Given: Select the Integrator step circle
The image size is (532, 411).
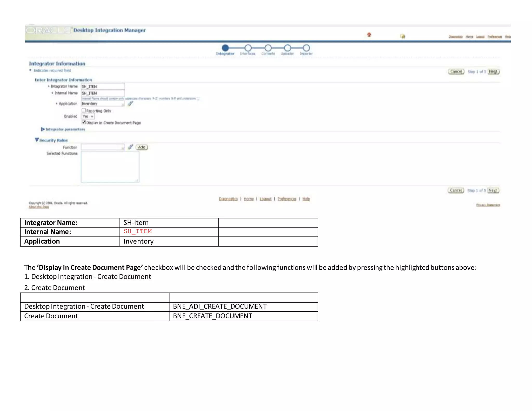Looking at the screenshot, I should (x=225, y=48).
